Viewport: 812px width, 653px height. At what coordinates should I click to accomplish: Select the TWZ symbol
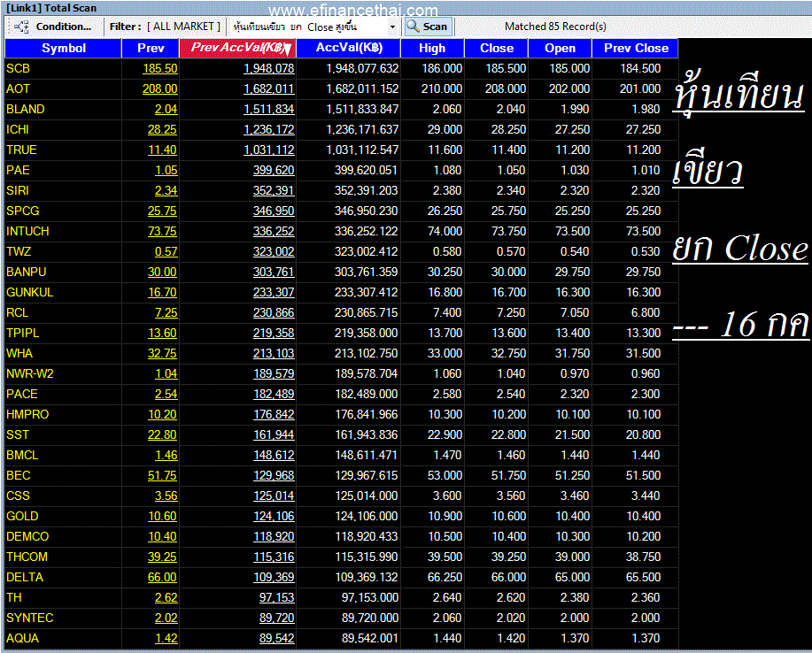[19, 251]
